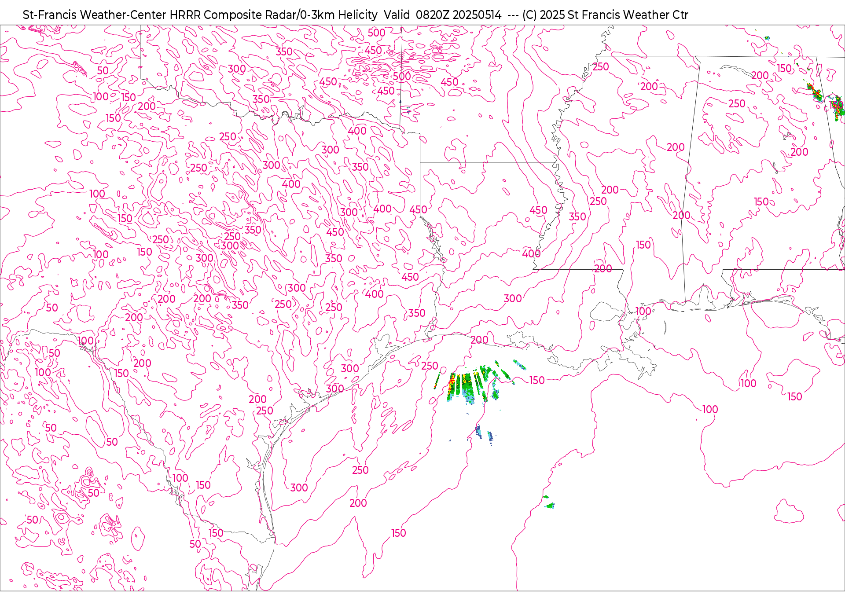Click "HRRR Composite Radar/0-3km Helicity" in the title
This screenshot has height=616, width=845.
click(274, 15)
